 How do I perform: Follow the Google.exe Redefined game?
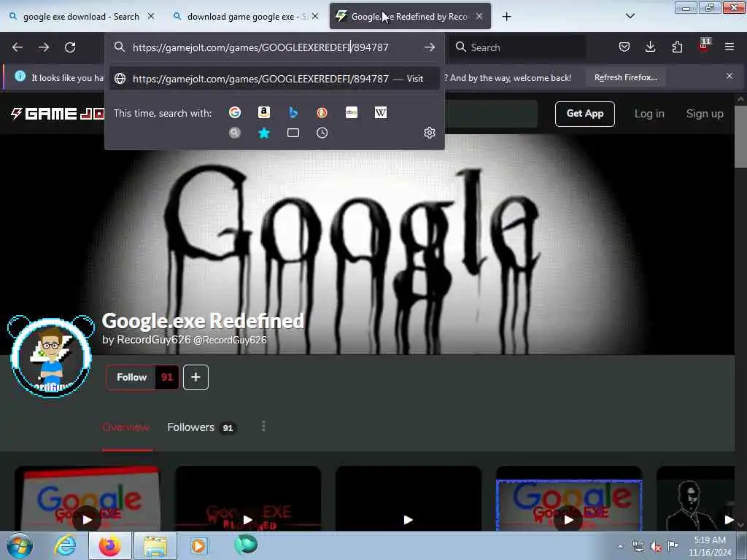pos(131,377)
